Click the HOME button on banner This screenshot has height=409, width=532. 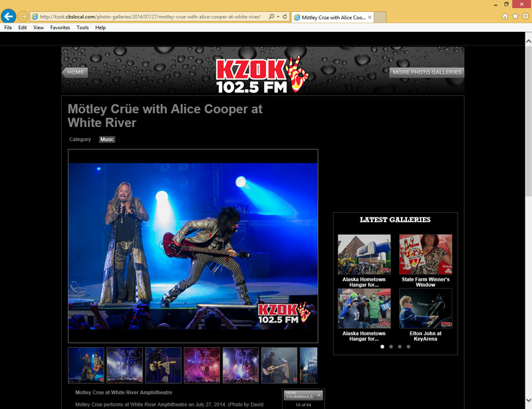click(x=74, y=72)
